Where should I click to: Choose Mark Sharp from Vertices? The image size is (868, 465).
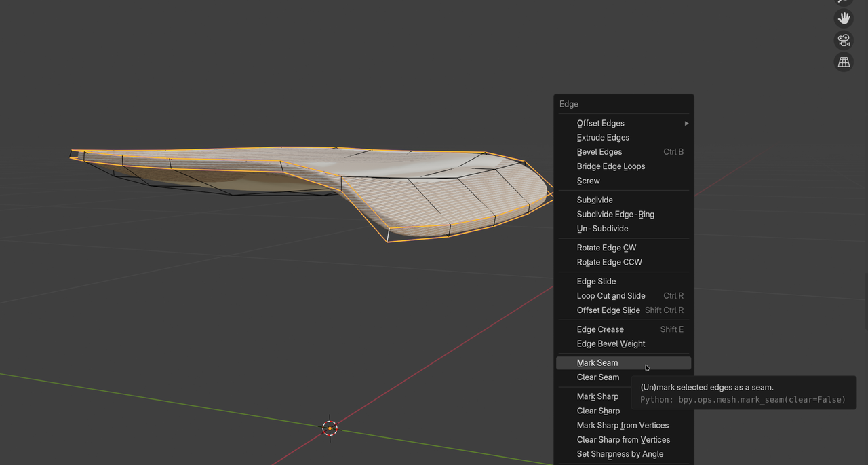click(x=623, y=426)
